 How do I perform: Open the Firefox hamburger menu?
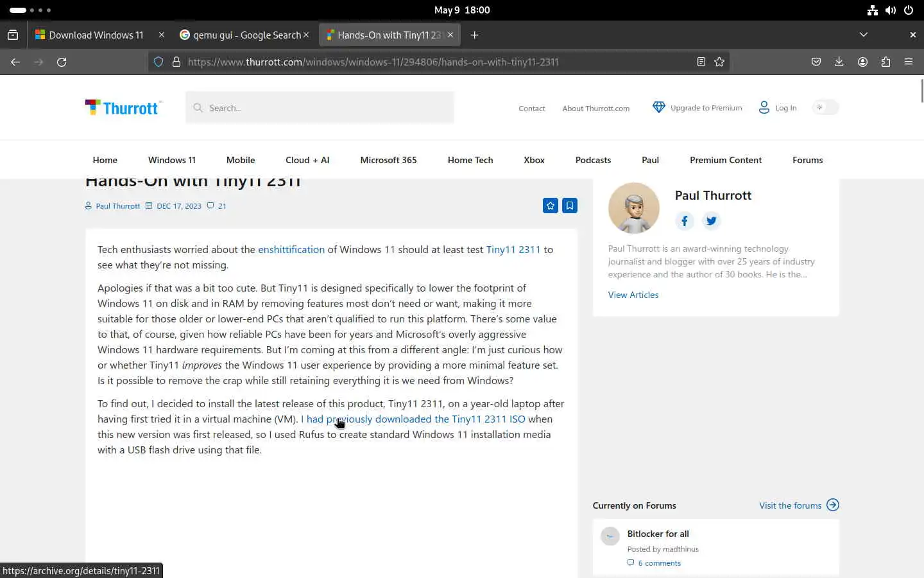coord(909,62)
